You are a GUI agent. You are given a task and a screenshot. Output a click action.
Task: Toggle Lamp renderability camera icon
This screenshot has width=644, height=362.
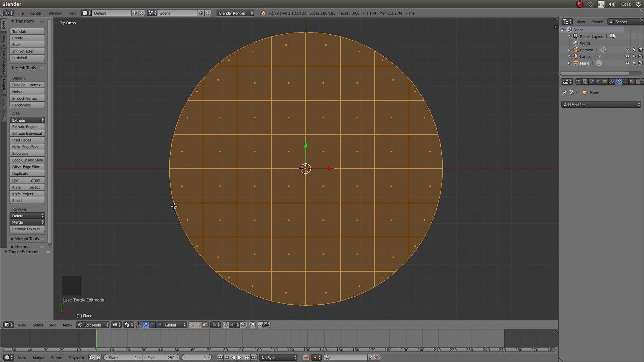[640, 56]
